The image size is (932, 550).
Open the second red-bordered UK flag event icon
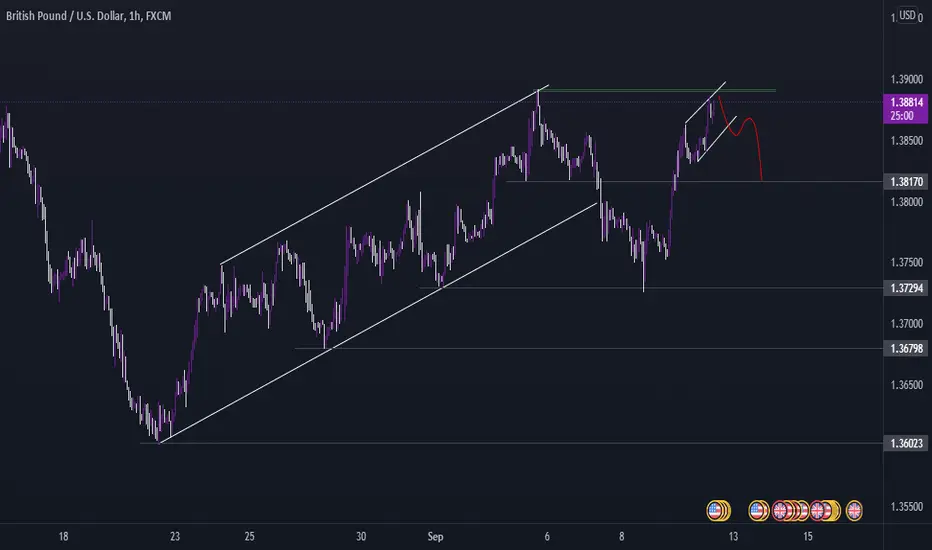(x=817, y=510)
